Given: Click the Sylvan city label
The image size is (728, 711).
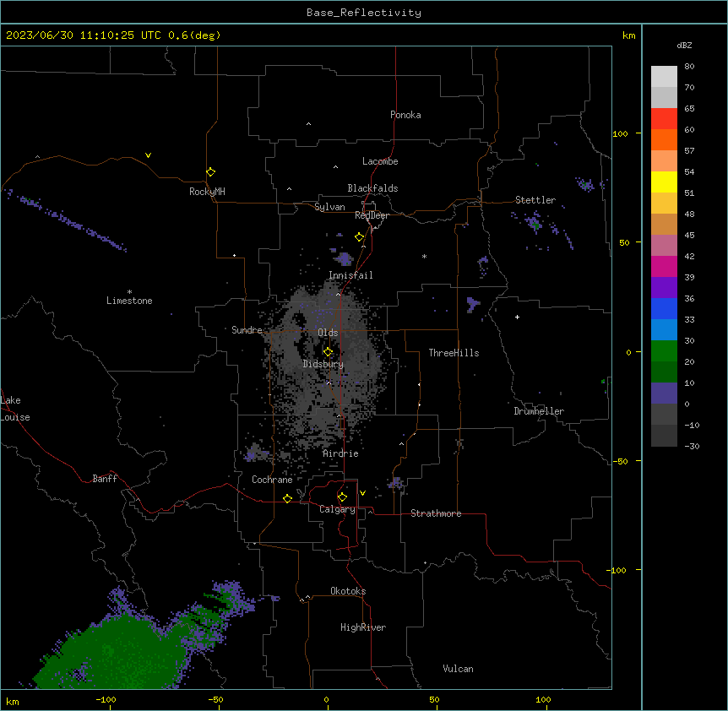Looking at the screenshot, I should click(329, 207).
